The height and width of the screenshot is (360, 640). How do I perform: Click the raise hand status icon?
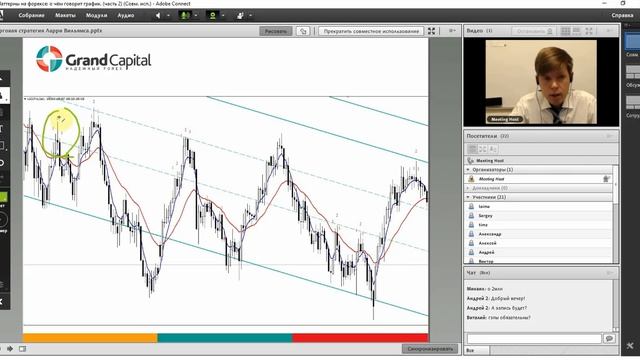point(240,16)
